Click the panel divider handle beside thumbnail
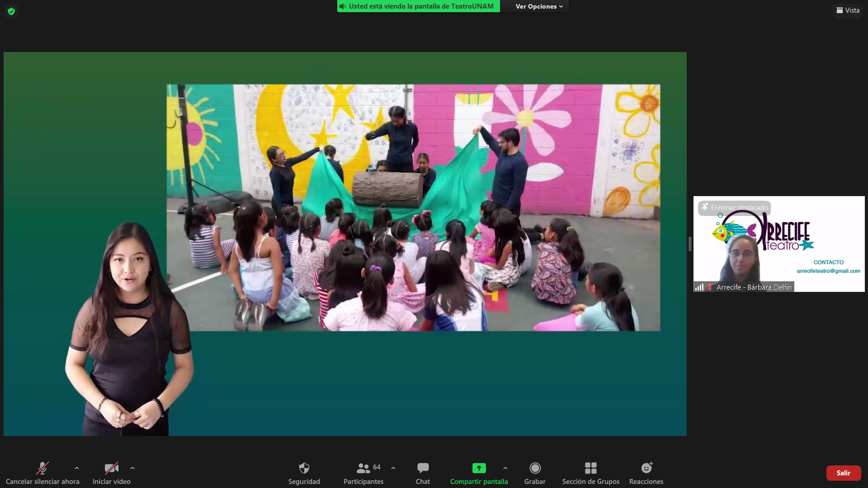This screenshot has height=488, width=868. pos(690,244)
